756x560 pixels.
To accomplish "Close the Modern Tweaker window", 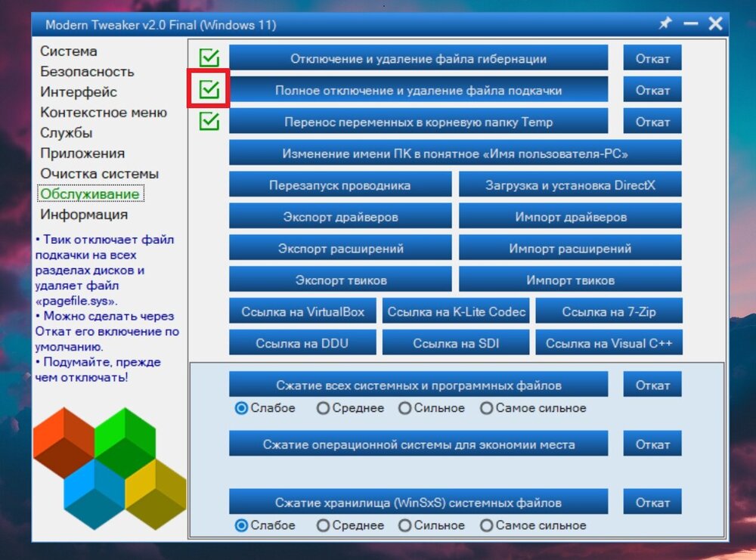I will click(715, 23).
